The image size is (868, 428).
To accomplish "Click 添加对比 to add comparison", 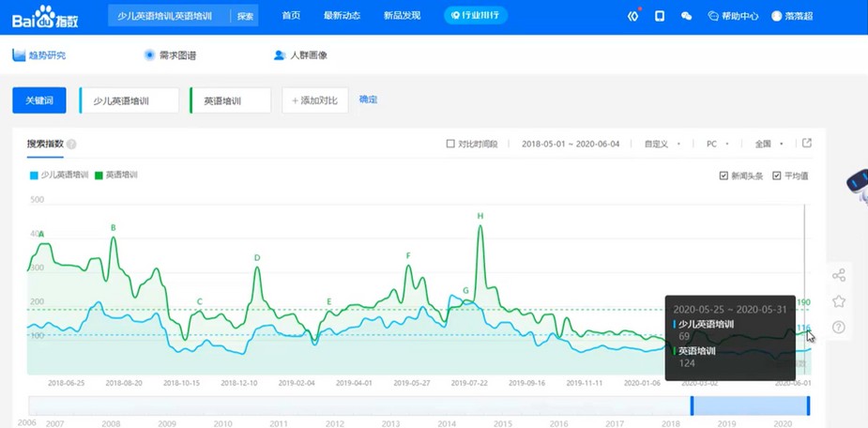I will [315, 100].
